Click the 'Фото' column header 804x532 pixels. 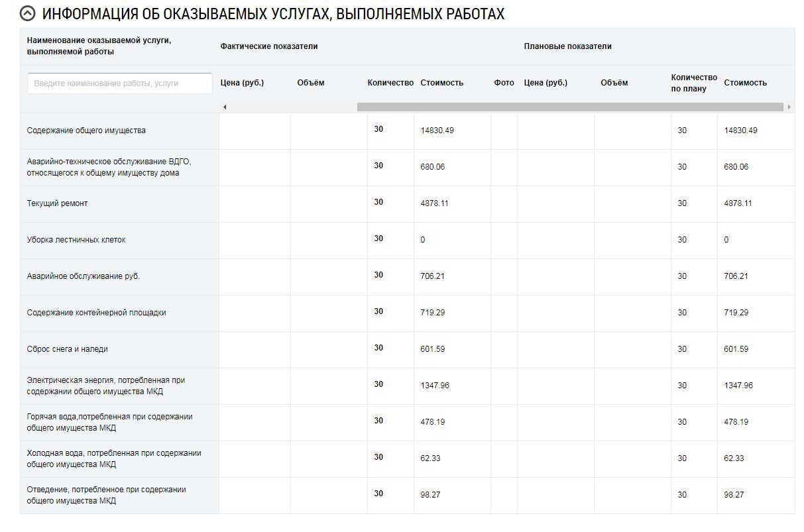pos(504,83)
